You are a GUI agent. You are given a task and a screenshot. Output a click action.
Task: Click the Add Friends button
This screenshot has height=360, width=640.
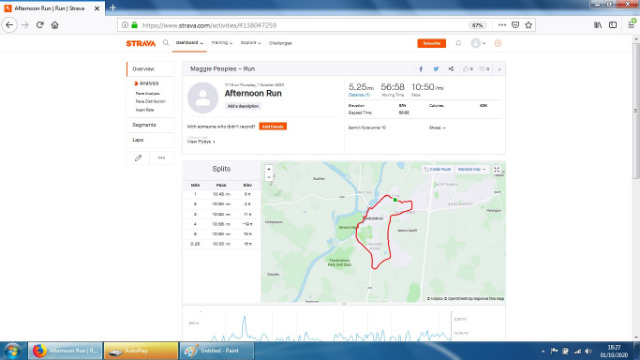[273, 127]
